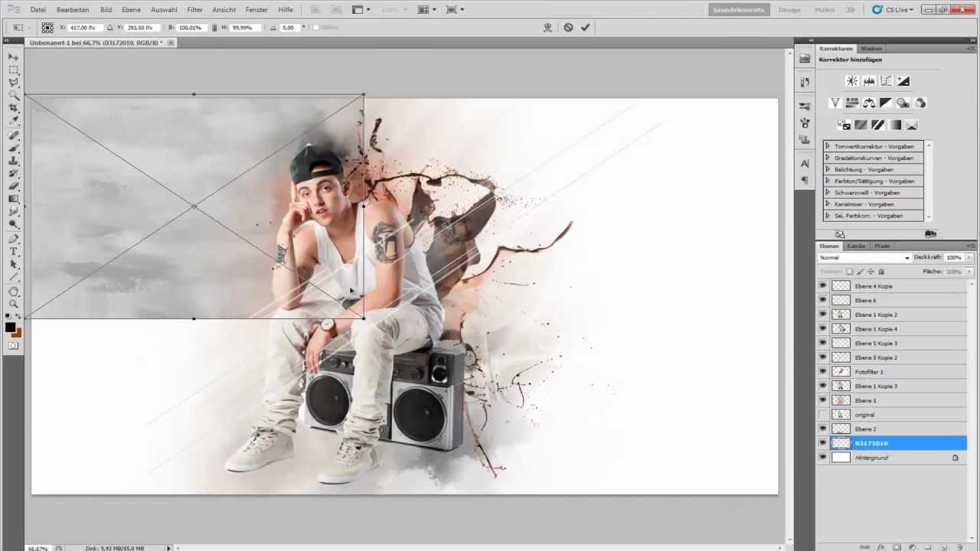Hide the 03172010 layer
This screenshot has height=551, width=980.
(x=822, y=443)
